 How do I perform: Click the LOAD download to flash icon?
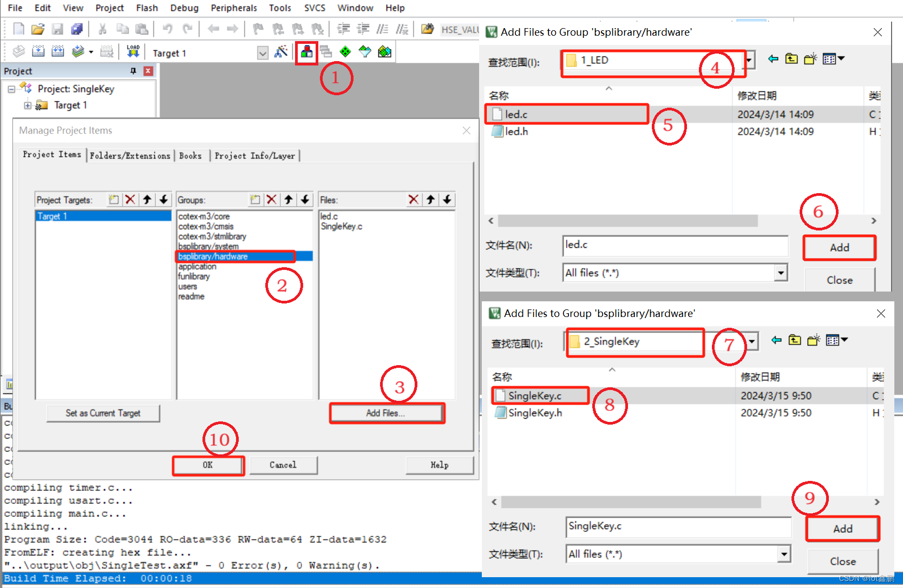point(133,52)
